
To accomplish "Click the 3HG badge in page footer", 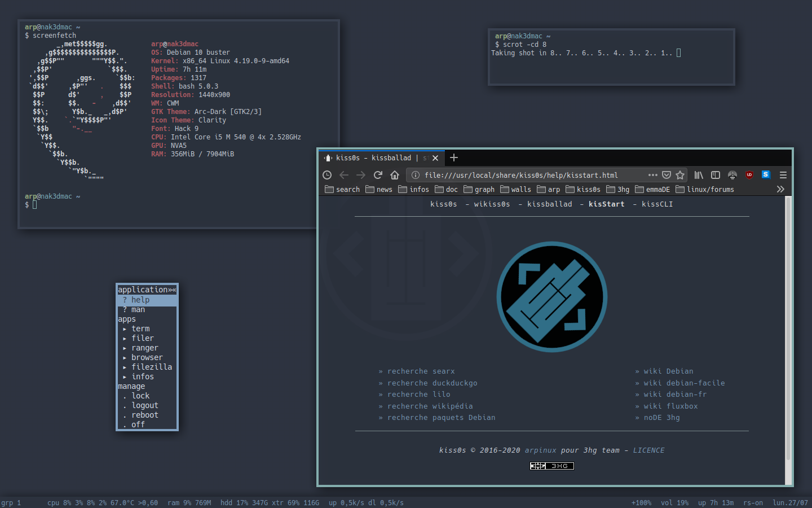I will pyautogui.click(x=552, y=466).
